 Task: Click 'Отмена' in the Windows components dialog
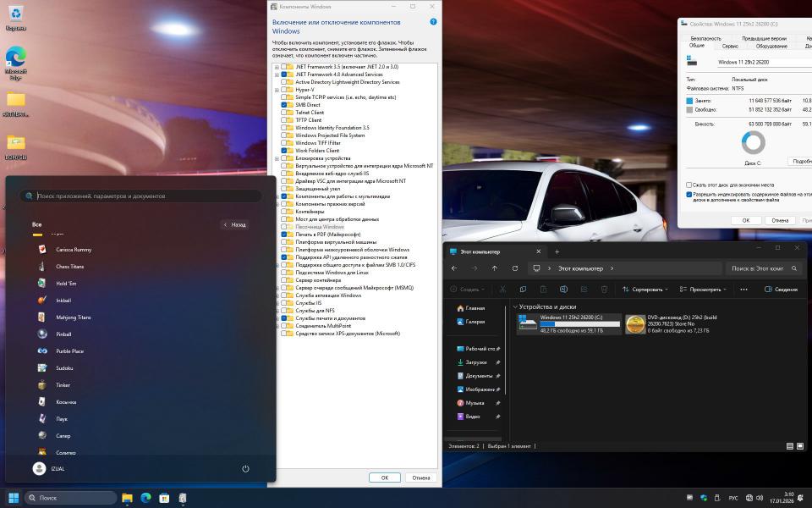[420, 478]
